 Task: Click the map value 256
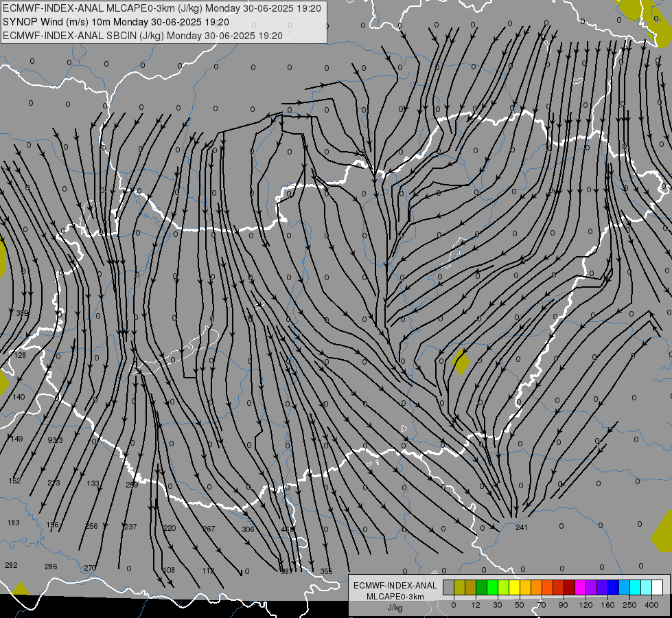pyautogui.click(x=91, y=526)
